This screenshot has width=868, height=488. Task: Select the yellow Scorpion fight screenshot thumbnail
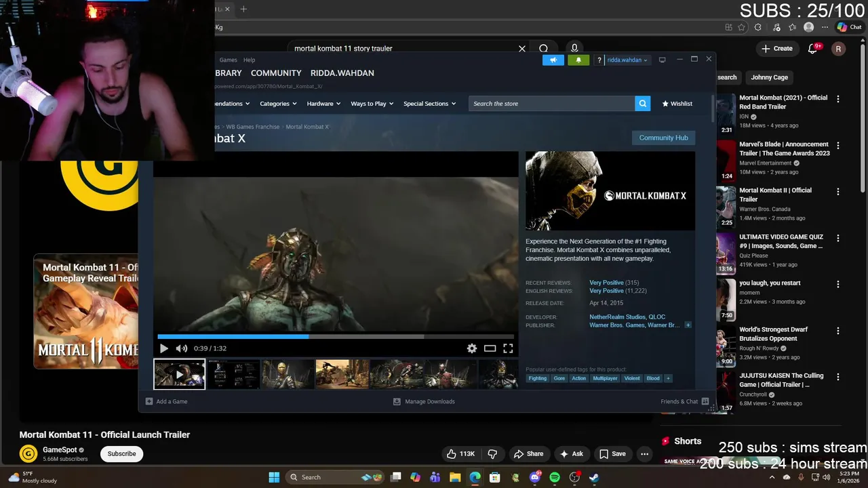click(342, 374)
